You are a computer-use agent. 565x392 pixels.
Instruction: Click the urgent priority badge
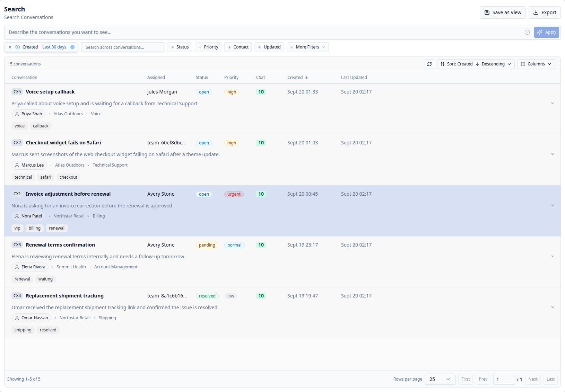[x=234, y=194]
